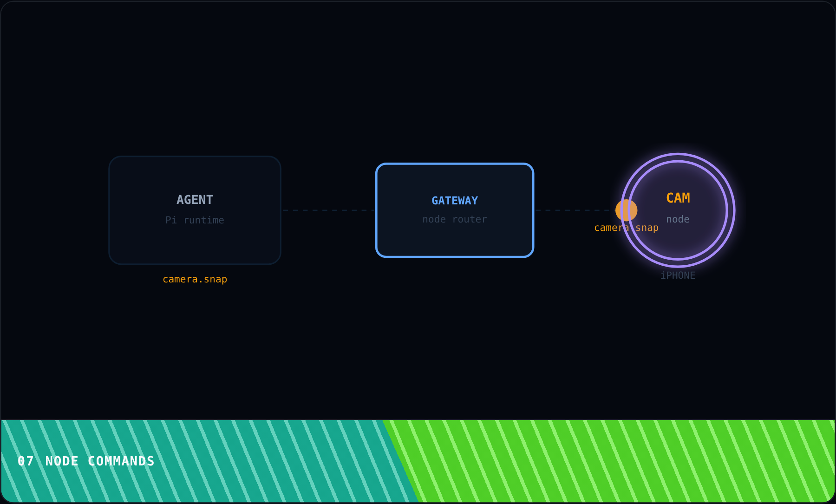Click the orange packet dot on the CAM ring
Viewport: 836px width, 504px height.
tap(626, 210)
